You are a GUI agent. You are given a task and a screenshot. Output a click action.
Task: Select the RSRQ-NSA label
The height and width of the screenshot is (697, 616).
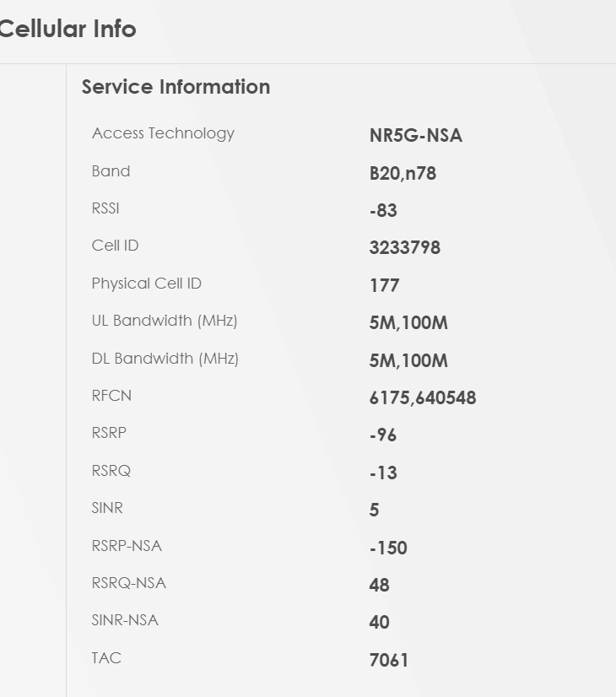click(x=128, y=583)
